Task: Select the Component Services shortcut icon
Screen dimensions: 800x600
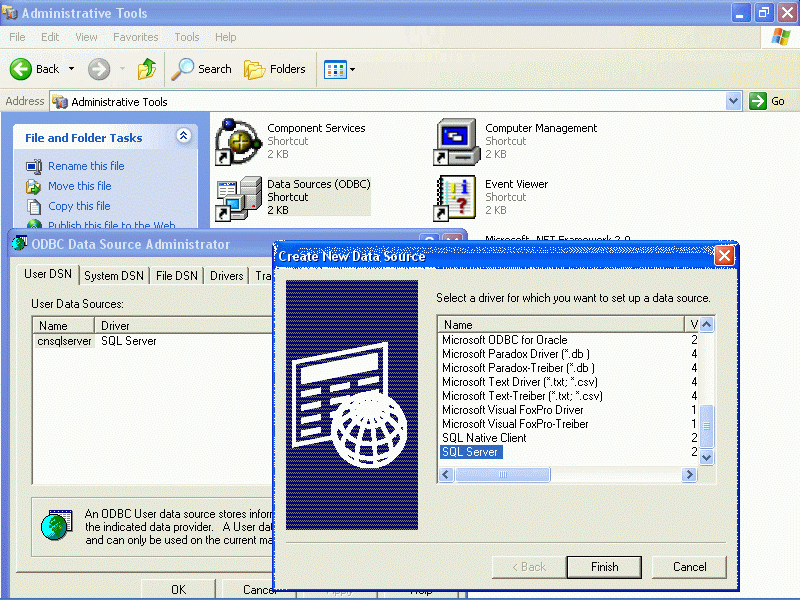Action: pos(238,142)
